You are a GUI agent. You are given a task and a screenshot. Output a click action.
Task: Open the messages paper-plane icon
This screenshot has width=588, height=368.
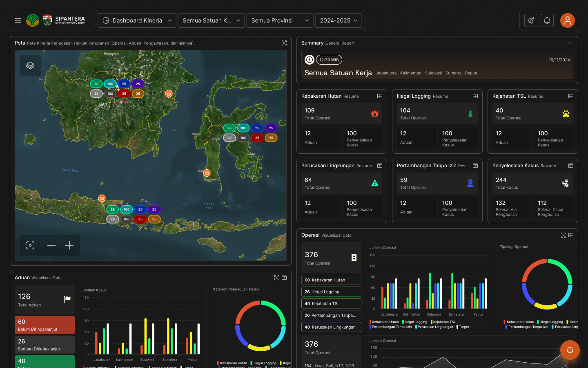(530, 20)
